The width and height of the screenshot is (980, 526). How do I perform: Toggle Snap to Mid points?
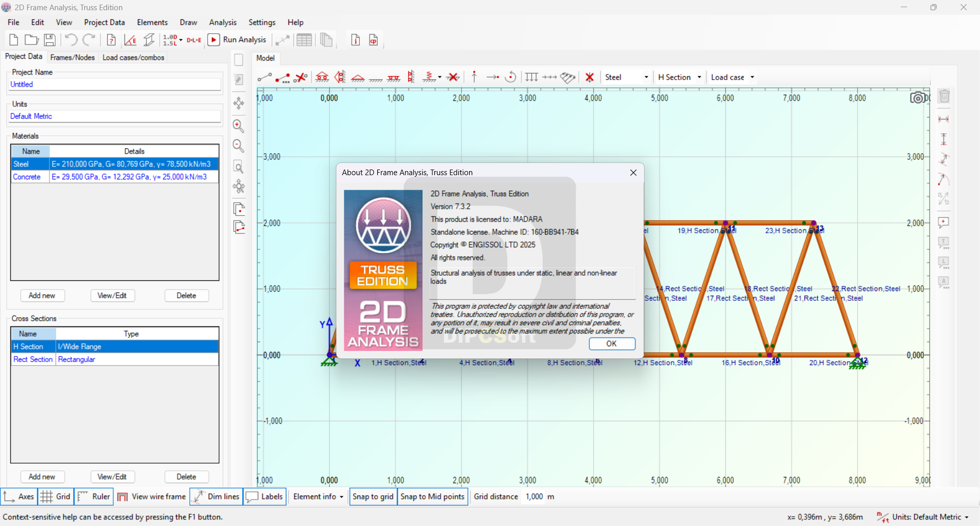point(432,496)
